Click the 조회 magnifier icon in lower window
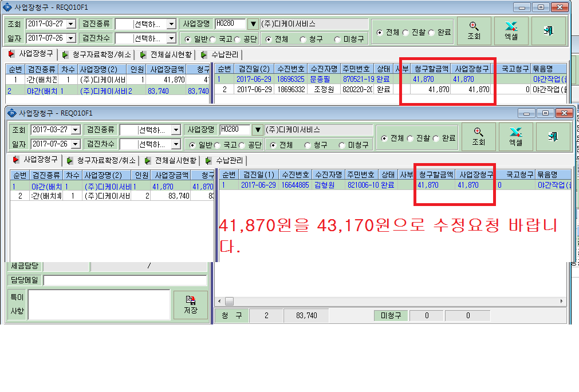This screenshot has height=392, width=579. coord(478,132)
